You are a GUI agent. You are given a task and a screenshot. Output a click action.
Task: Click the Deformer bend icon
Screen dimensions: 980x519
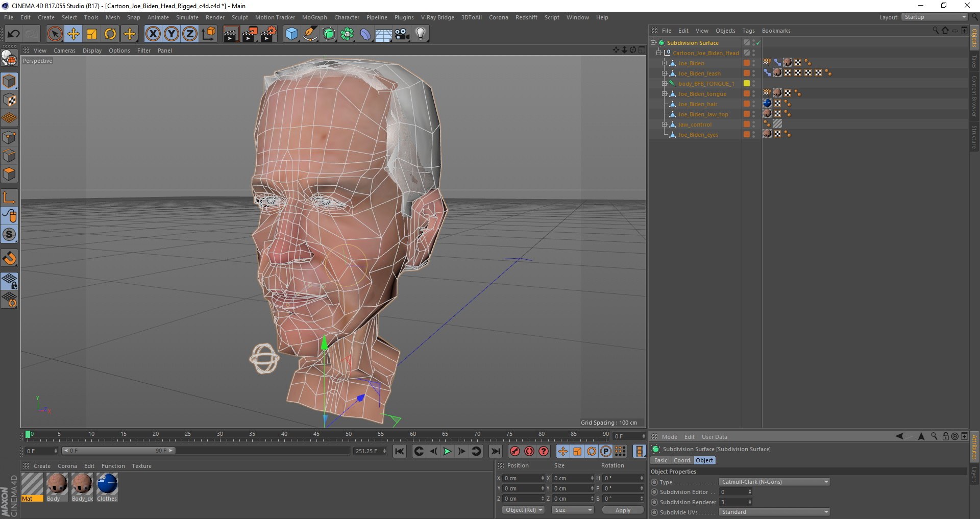point(365,34)
